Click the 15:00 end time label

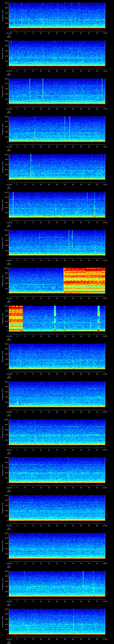coord(105,33)
